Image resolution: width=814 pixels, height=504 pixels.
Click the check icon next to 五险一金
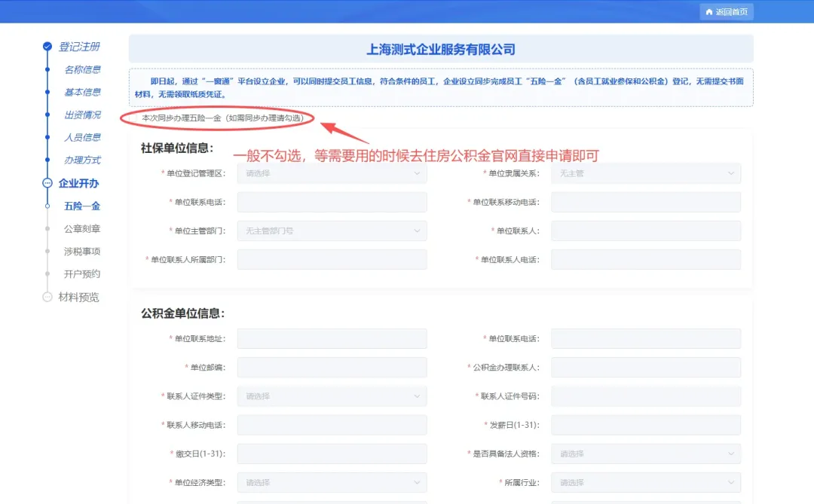click(47, 206)
